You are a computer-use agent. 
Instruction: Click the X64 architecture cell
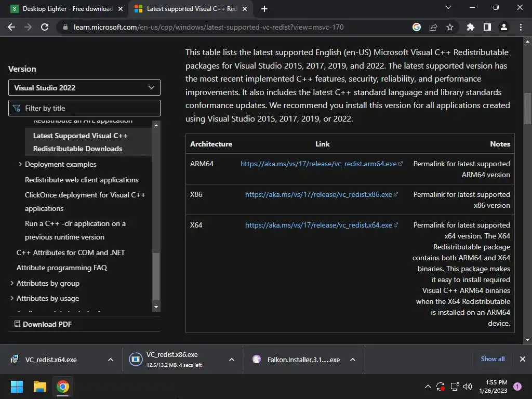click(x=196, y=225)
